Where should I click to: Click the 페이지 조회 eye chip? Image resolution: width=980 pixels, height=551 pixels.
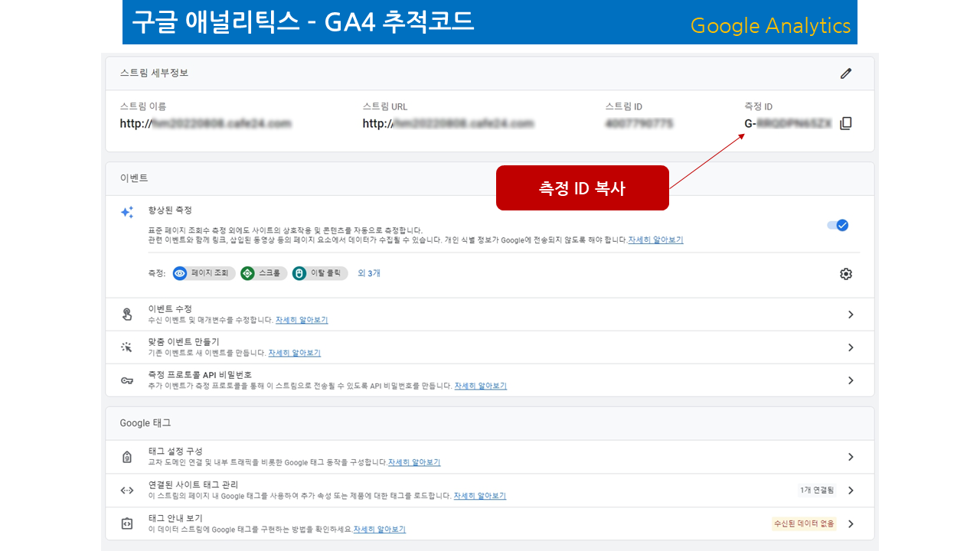[203, 273]
